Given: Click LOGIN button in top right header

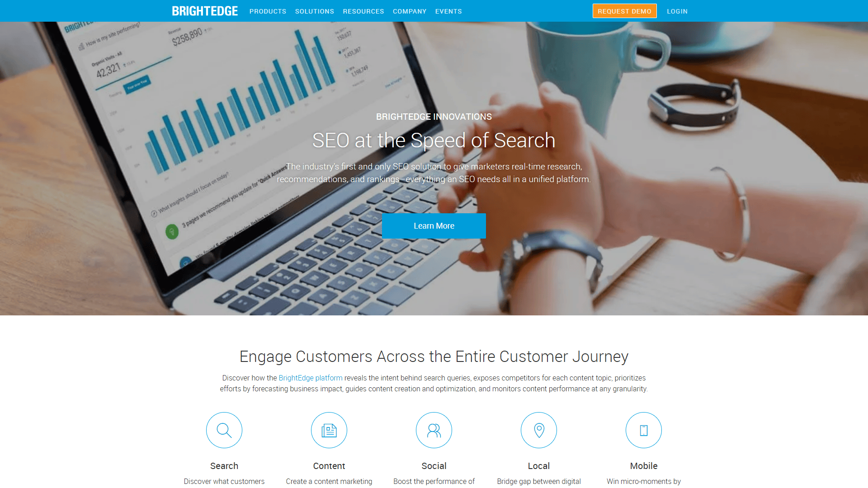Looking at the screenshot, I should 677,11.
